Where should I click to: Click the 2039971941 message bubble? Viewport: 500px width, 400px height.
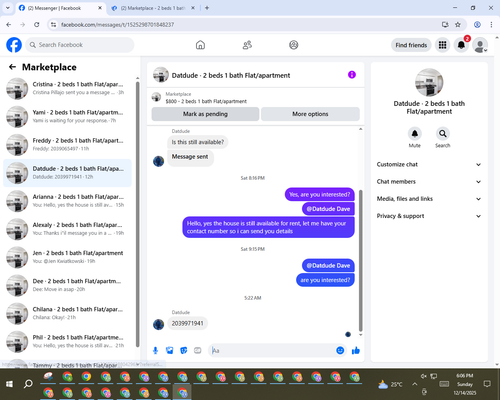tap(187, 323)
